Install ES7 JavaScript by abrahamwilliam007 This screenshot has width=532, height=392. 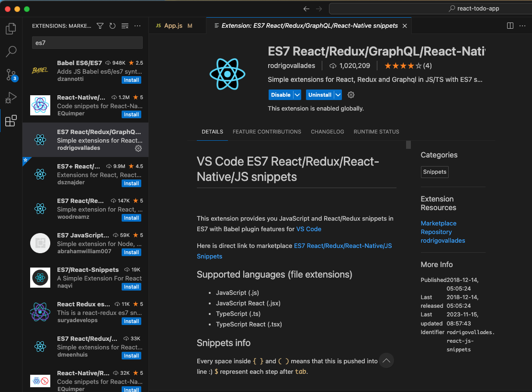(x=131, y=252)
